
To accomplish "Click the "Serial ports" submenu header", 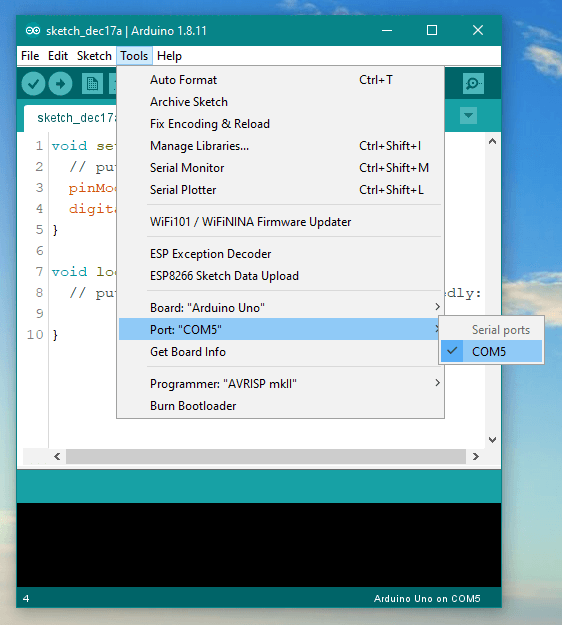I will click(x=501, y=330).
